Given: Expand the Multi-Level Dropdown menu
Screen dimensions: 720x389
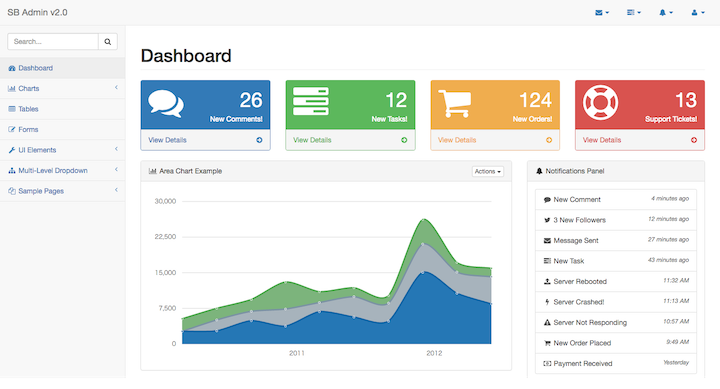Looking at the screenshot, I should point(62,170).
